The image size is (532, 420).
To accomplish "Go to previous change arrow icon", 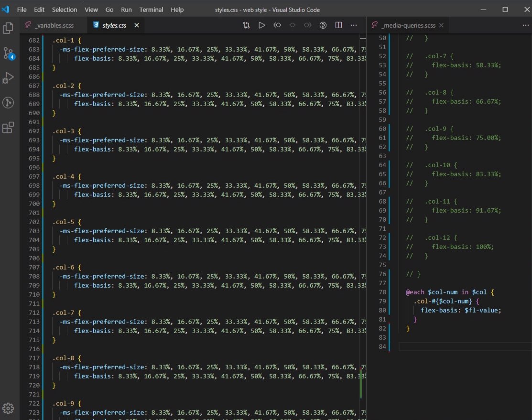I will coord(277,25).
